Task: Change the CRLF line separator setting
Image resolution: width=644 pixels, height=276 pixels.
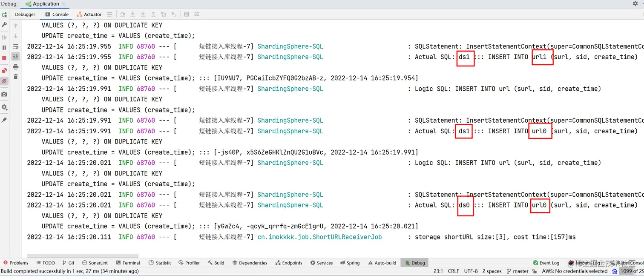Action: click(x=454, y=271)
